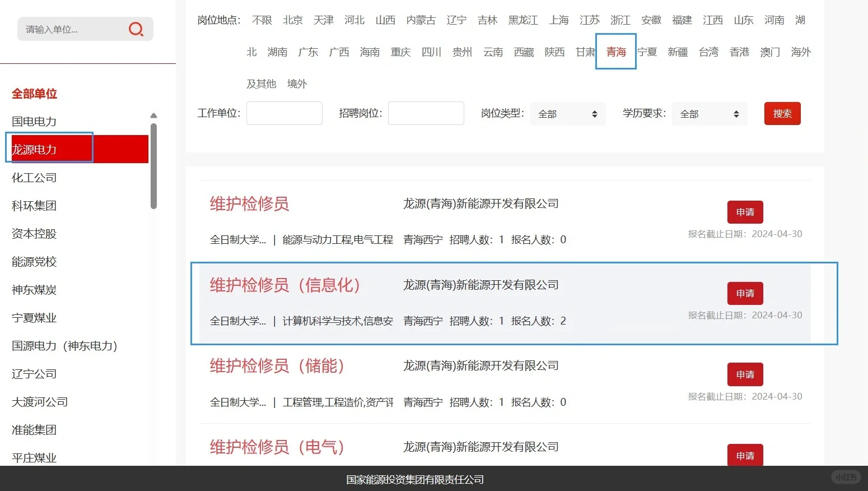Select 准能集团 in the unit list
The height and width of the screenshot is (491, 868).
click(34, 430)
